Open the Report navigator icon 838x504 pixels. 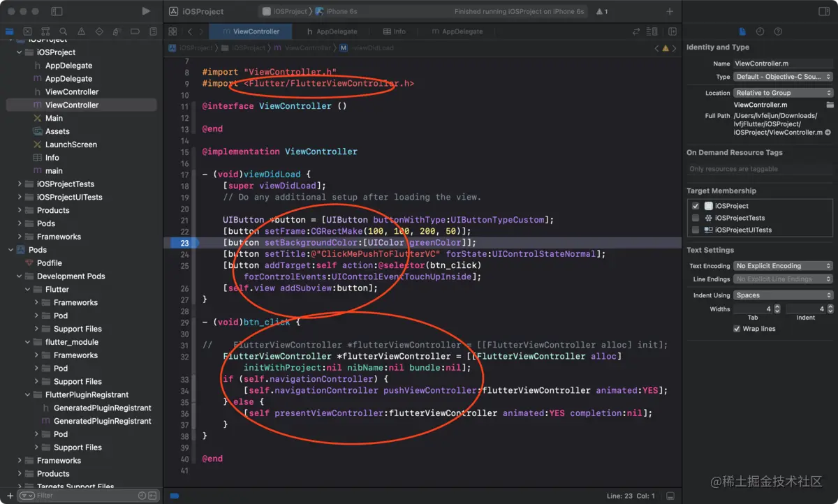coord(153,31)
